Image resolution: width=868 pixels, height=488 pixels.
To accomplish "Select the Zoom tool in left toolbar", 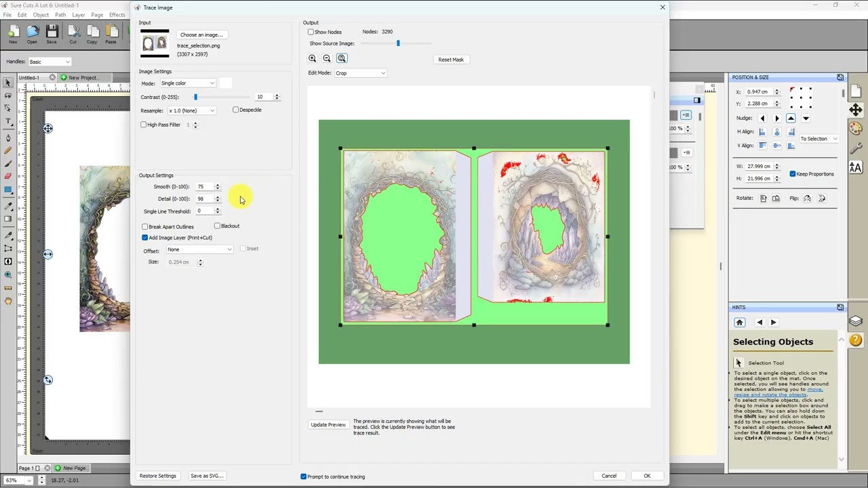I will pyautogui.click(x=8, y=274).
